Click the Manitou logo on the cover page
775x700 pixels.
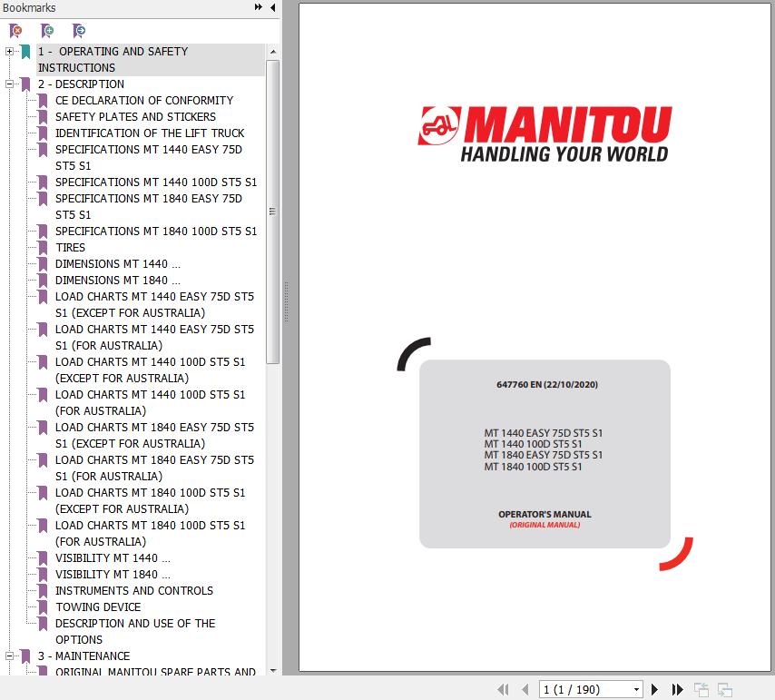[x=544, y=134]
